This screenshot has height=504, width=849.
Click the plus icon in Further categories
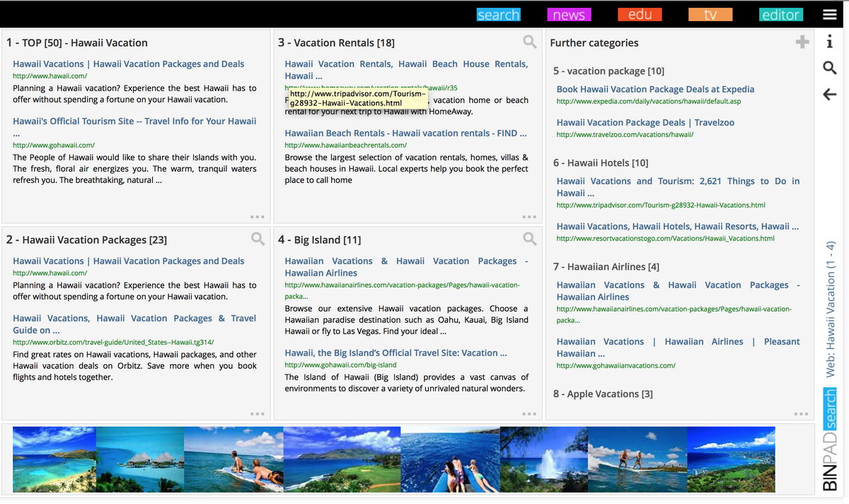click(802, 42)
